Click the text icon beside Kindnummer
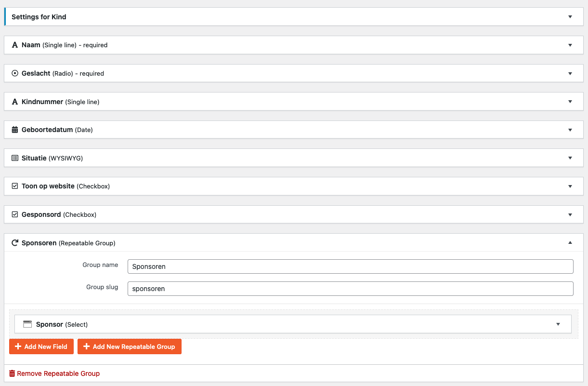The image size is (588, 386). point(15,102)
